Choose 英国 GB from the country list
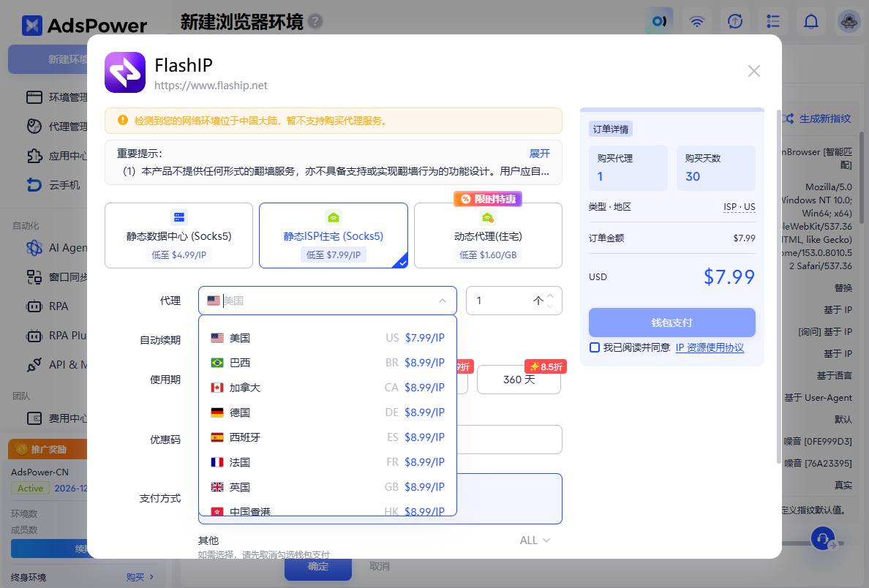869x588 pixels. pos(328,487)
